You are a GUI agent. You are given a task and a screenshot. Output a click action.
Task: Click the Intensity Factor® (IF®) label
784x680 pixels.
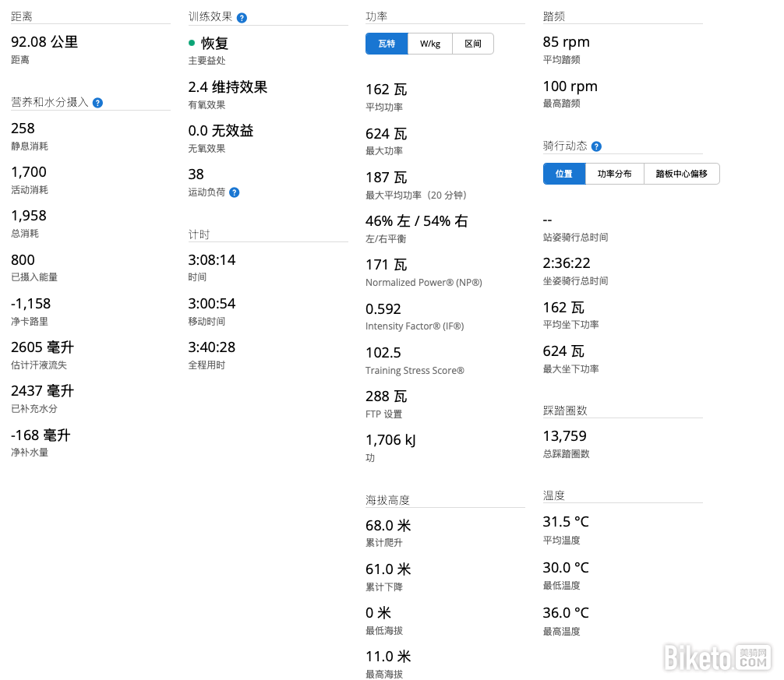click(x=415, y=326)
